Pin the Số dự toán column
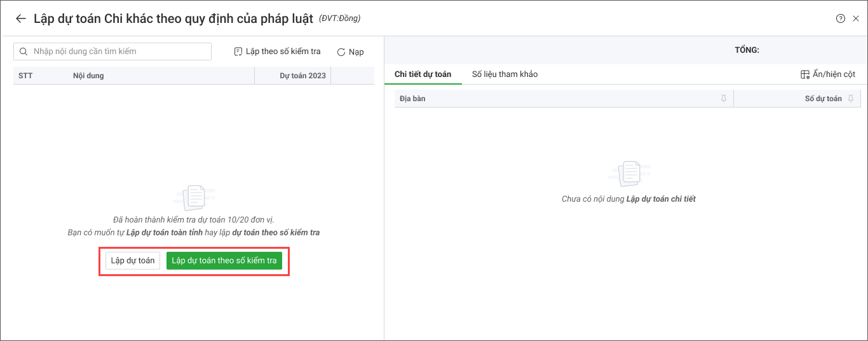This screenshot has height=341, width=868. tap(851, 99)
